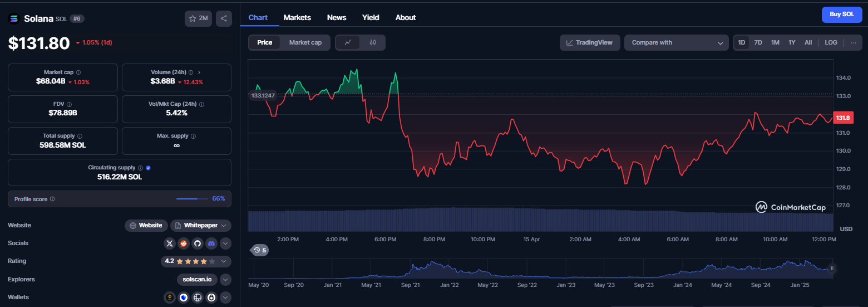868x307 pixels.
Task: Click the Buy SOL button
Action: (x=842, y=14)
